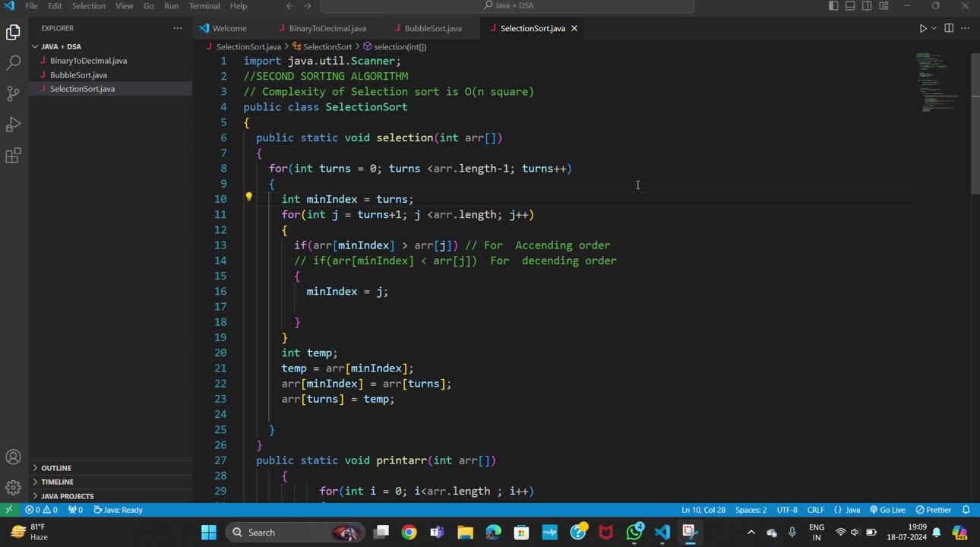This screenshot has width=980, height=547.
Task: Close the SelectionSort.java tab
Action: click(x=574, y=28)
